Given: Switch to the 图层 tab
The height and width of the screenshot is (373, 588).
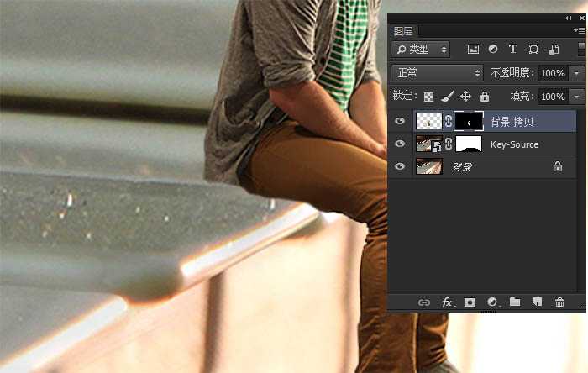Looking at the screenshot, I should point(403,31).
